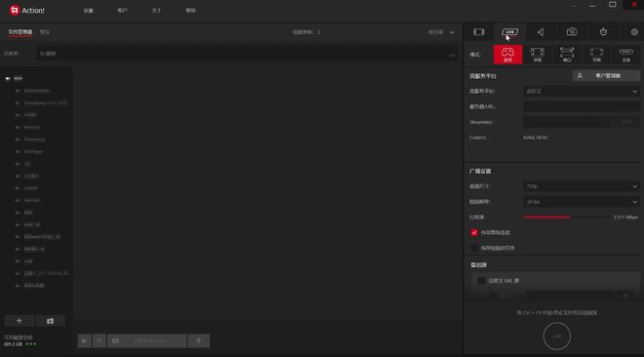The width and height of the screenshot is (644, 357).
Task: Select the gamepad game capture mode
Action: coord(508,55)
